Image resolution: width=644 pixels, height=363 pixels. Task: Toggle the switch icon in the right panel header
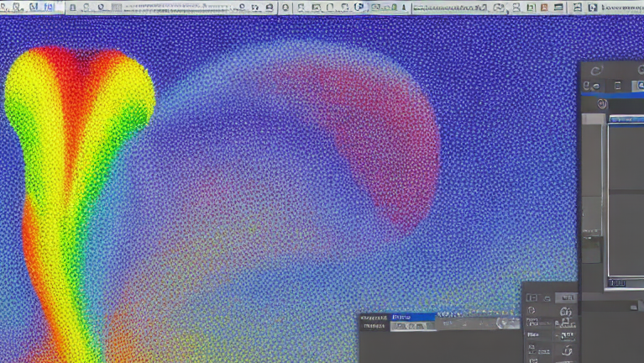(x=594, y=86)
